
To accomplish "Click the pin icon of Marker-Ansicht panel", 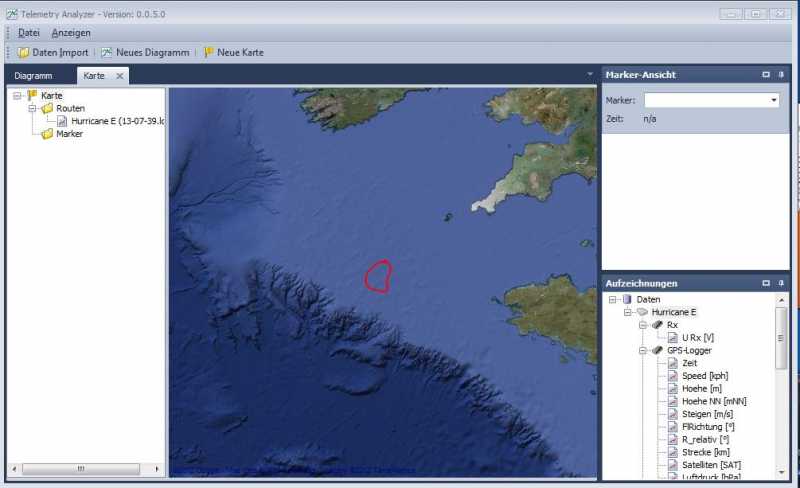I will (x=781, y=75).
